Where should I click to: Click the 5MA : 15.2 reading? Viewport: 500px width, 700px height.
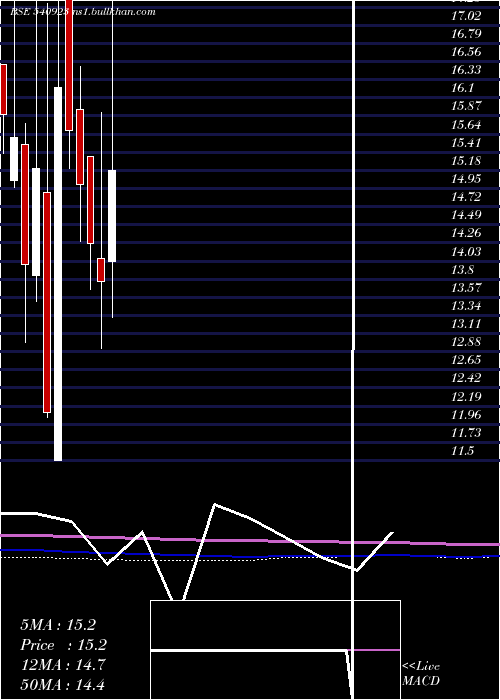tap(58, 625)
